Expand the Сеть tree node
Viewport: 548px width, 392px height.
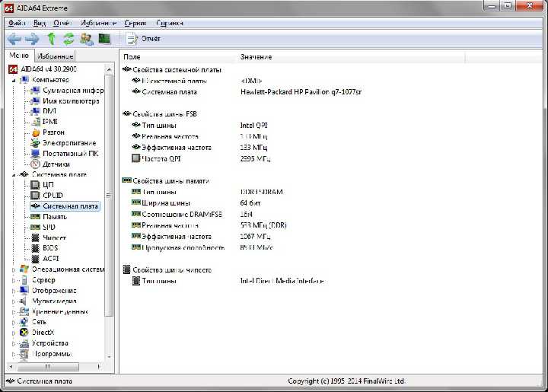[14, 322]
